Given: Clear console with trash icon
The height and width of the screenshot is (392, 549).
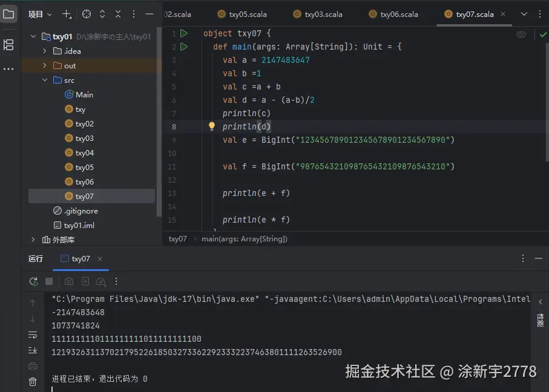Looking at the screenshot, I should tap(33, 382).
